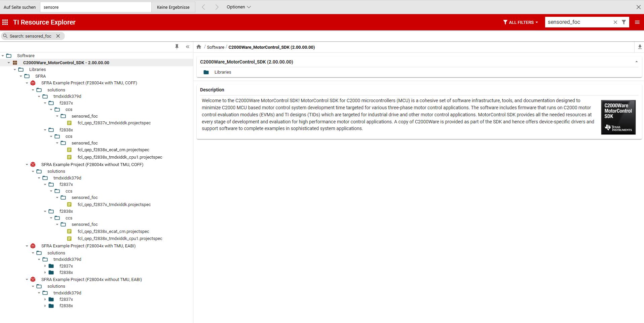This screenshot has width=644, height=323.
Task: Expand f2837x folder under EABI with TMU
Action: 45,266
